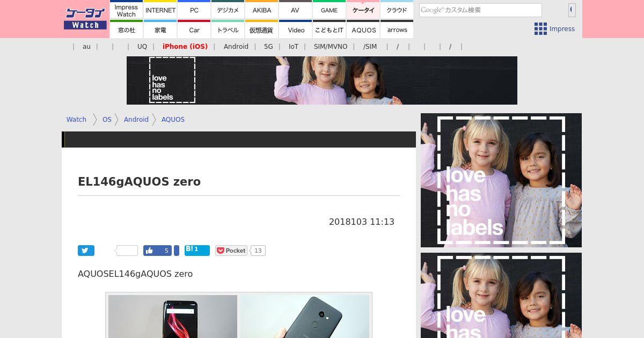Open the こどもとIT tab
The height and width of the screenshot is (338, 644).
(x=329, y=30)
